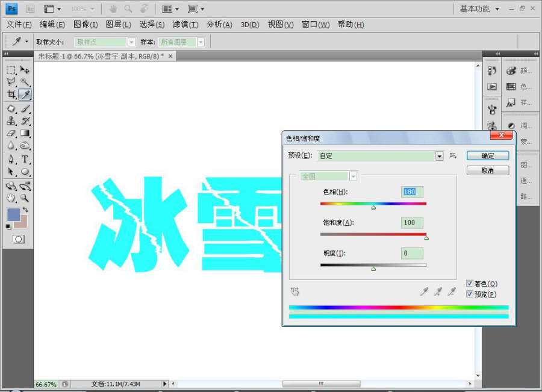Select the Pen tool
Screen dimensions: 542x392
tap(11, 159)
